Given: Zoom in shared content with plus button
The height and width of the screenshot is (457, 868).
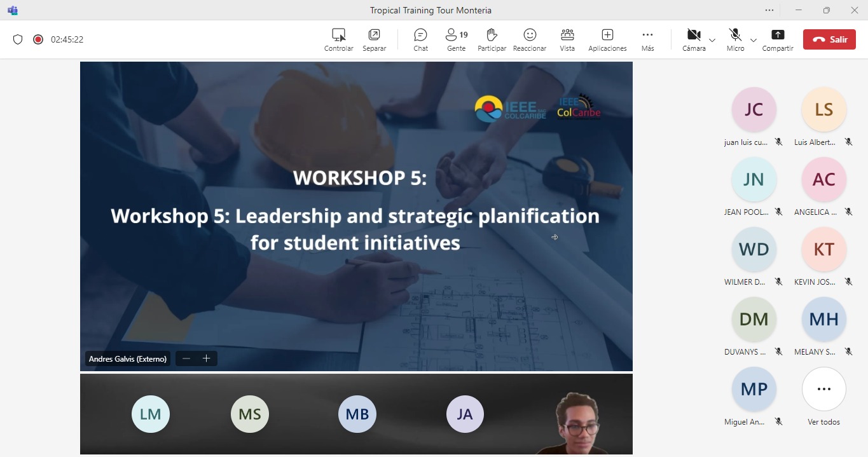Looking at the screenshot, I should point(206,358).
